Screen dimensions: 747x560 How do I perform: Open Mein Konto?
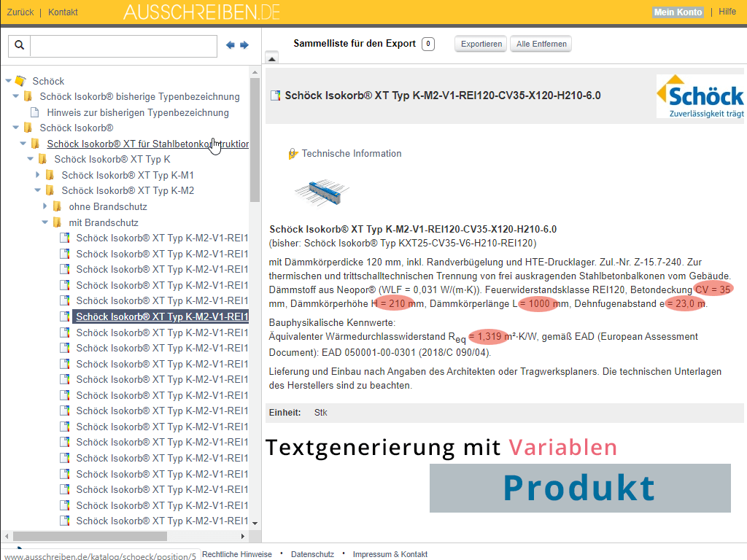(x=678, y=12)
